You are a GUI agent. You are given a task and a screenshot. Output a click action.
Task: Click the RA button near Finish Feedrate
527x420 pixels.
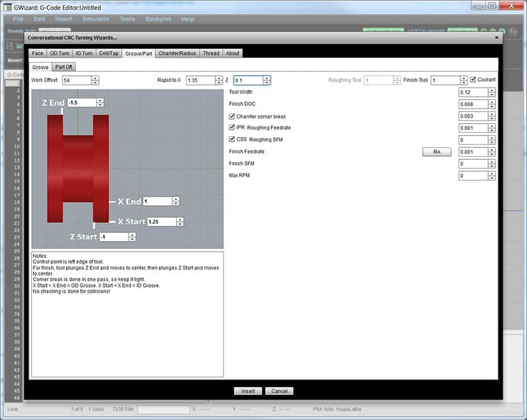pyautogui.click(x=438, y=151)
